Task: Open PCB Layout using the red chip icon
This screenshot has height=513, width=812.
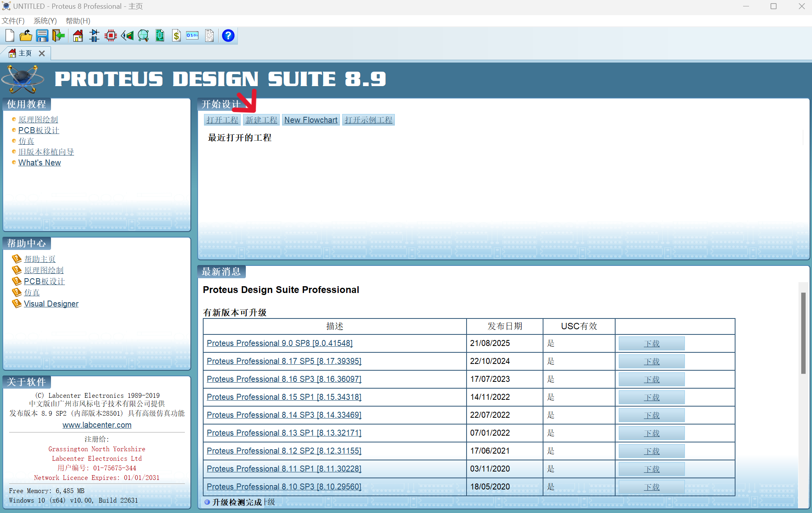Action: coord(111,36)
